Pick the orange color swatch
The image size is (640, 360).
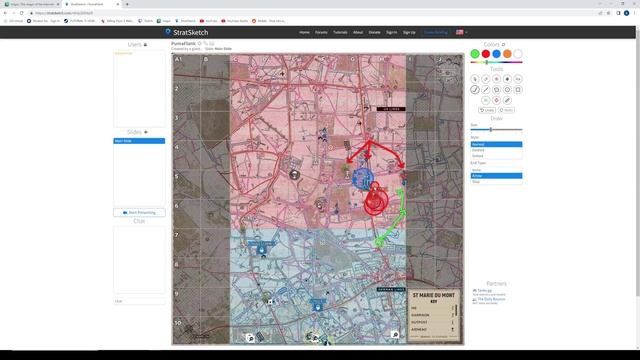point(507,54)
